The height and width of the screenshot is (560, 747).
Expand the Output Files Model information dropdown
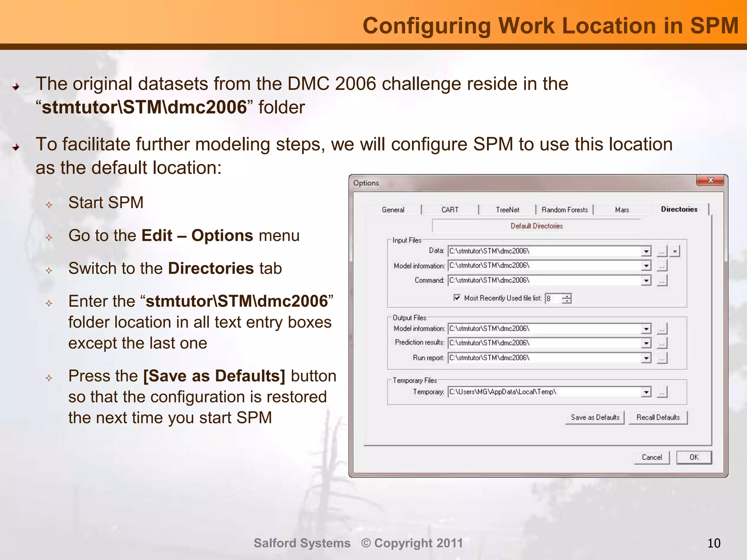(646, 328)
